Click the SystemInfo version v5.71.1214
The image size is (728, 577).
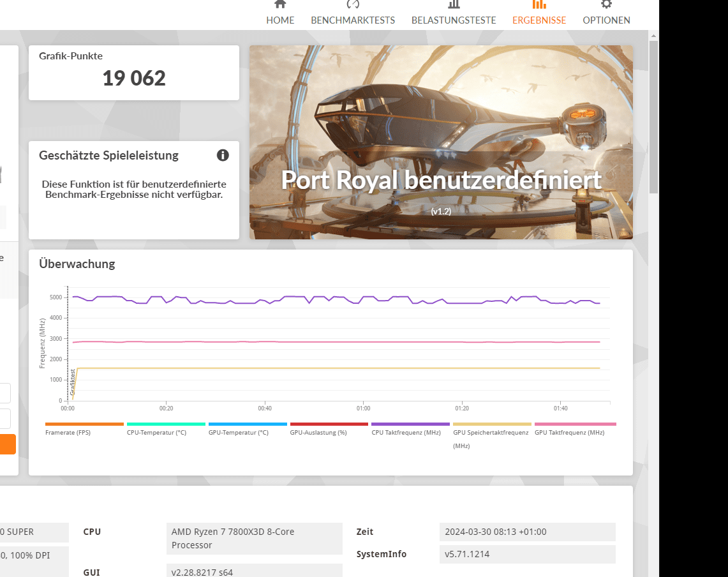[528, 554]
